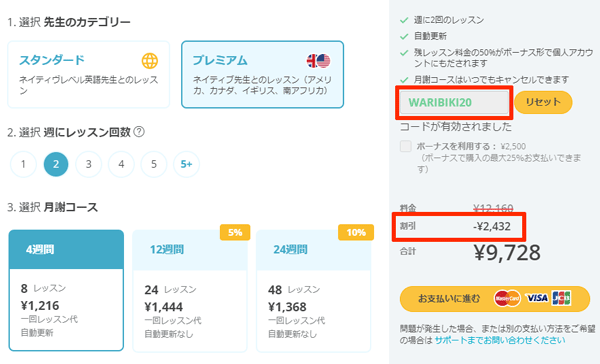Select 4 lessons per week

tap(121, 164)
